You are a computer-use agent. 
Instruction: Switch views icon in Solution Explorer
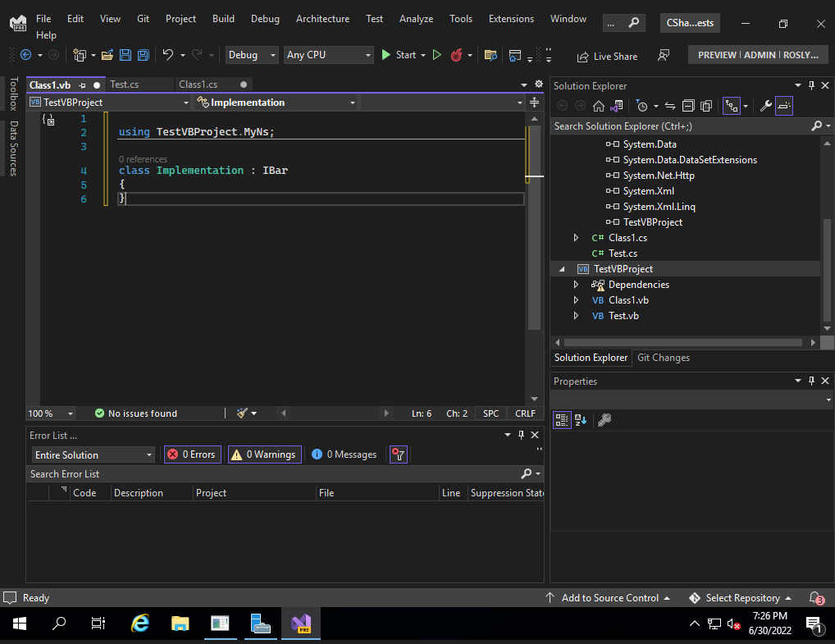point(617,106)
